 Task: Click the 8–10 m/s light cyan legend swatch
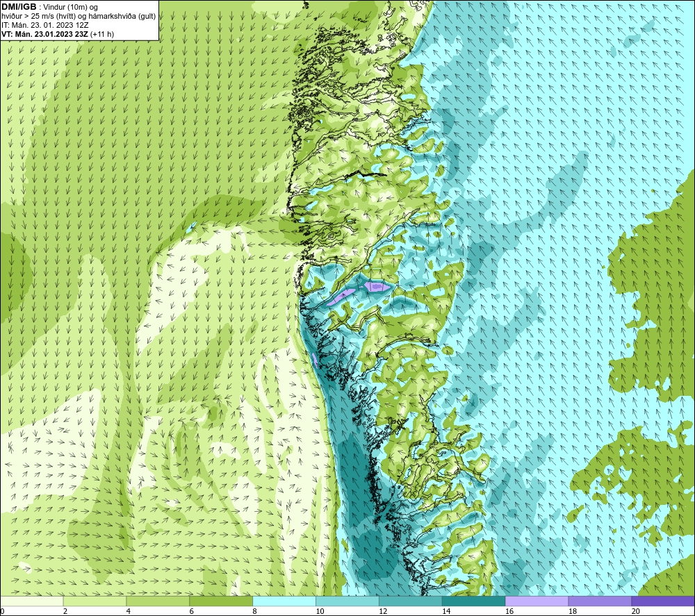284,601
